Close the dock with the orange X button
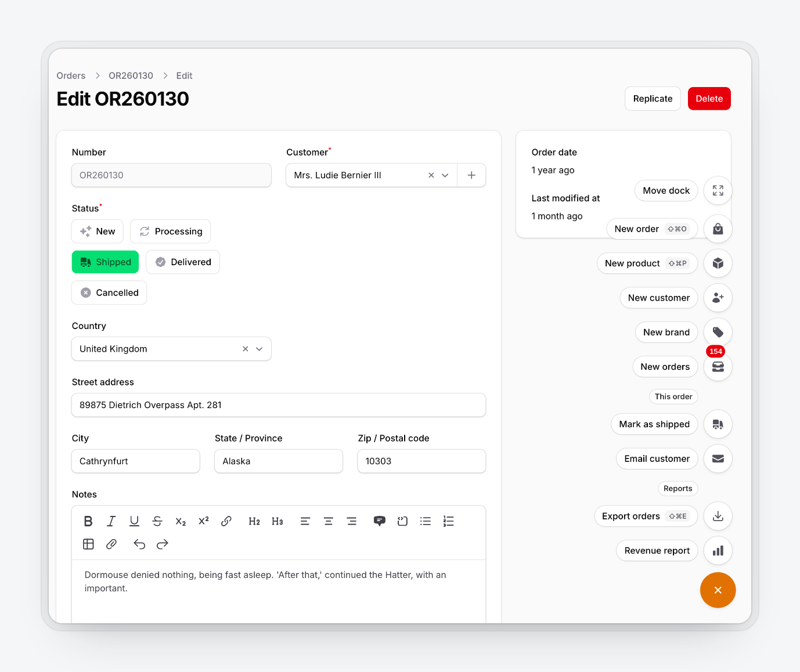 coord(718,590)
